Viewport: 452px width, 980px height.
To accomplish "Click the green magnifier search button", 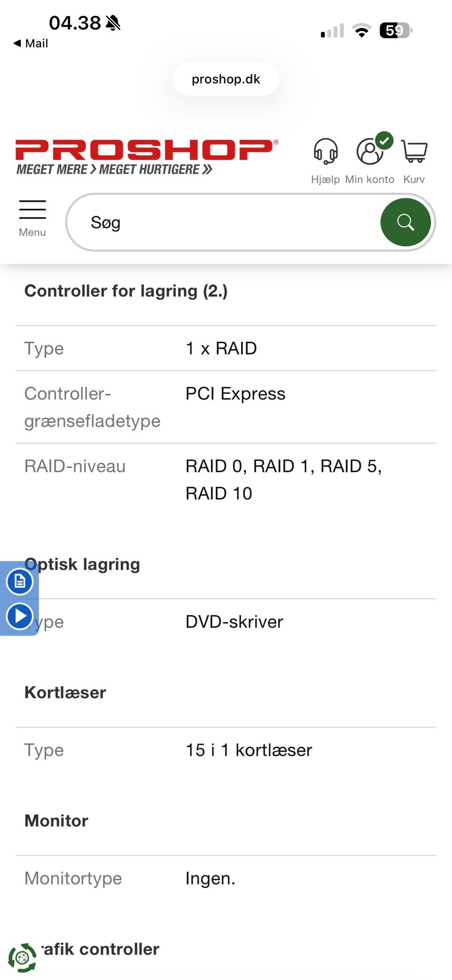I will pos(405,222).
